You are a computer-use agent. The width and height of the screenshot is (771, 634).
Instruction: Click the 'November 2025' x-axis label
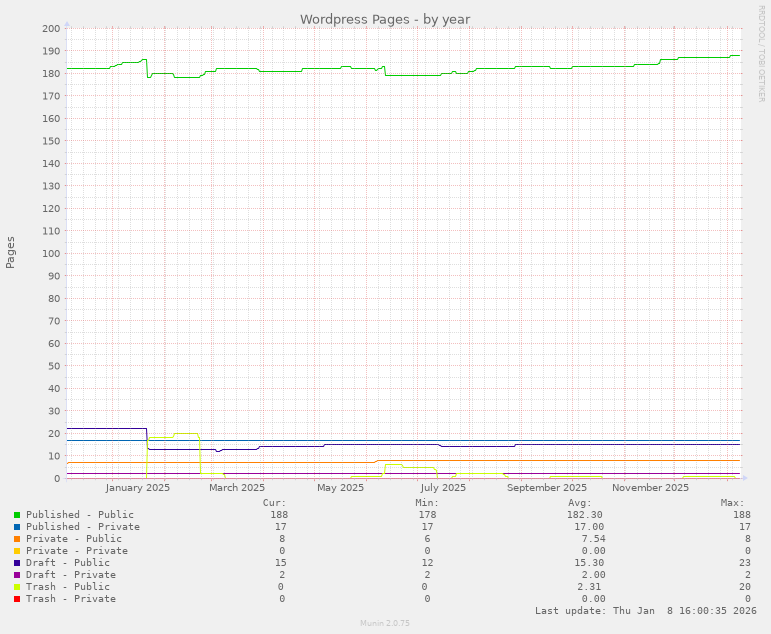(x=651, y=487)
